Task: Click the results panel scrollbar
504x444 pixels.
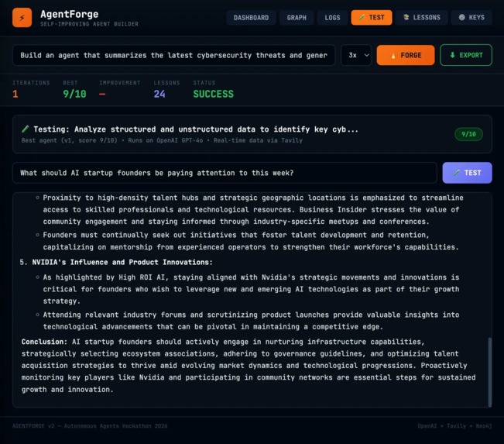Action: (x=490, y=372)
